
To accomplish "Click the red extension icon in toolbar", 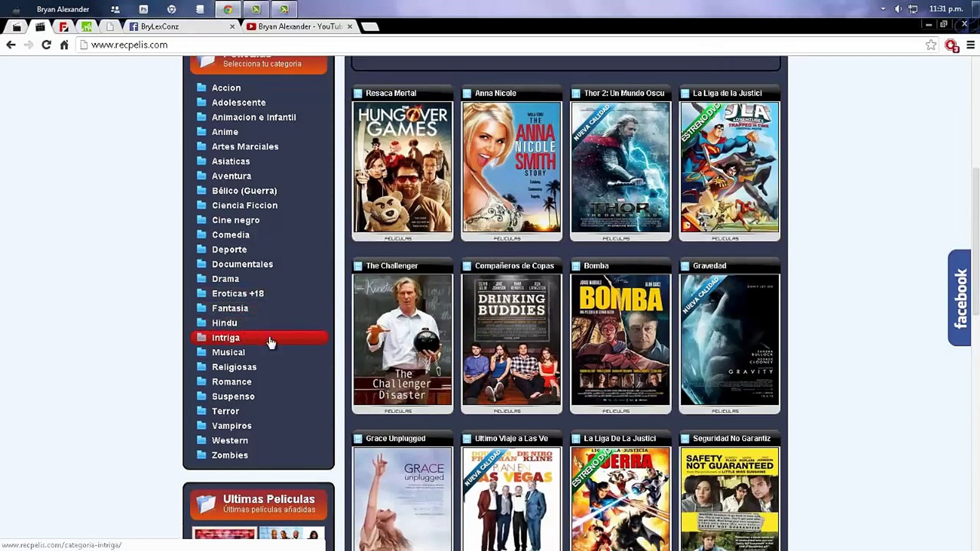I will (951, 45).
